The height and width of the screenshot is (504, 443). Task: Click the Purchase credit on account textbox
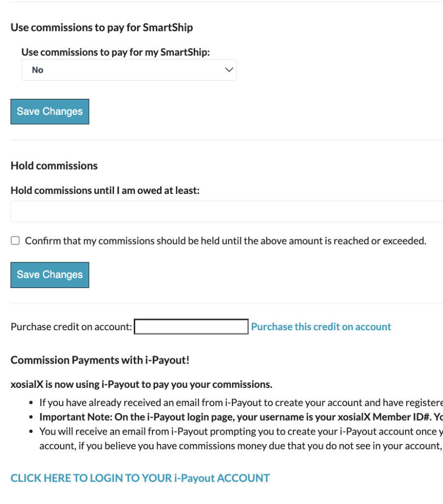(191, 327)
